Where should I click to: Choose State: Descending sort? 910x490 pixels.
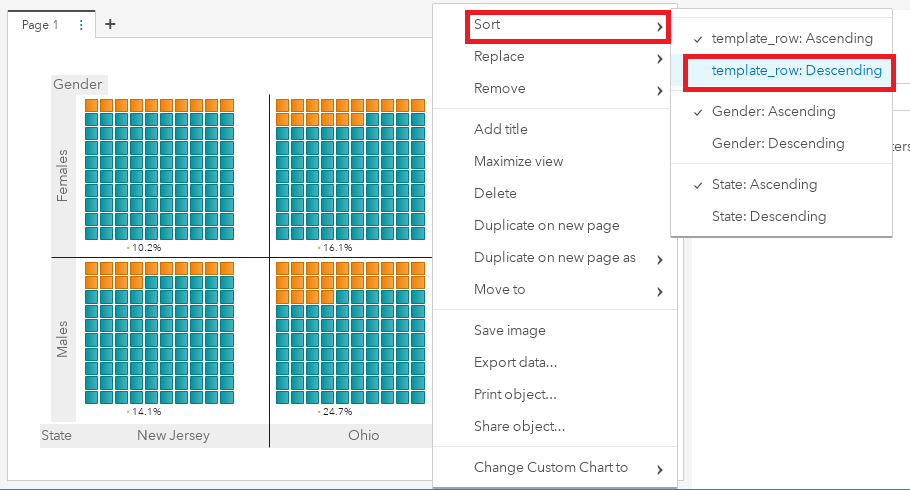point(768,216)
